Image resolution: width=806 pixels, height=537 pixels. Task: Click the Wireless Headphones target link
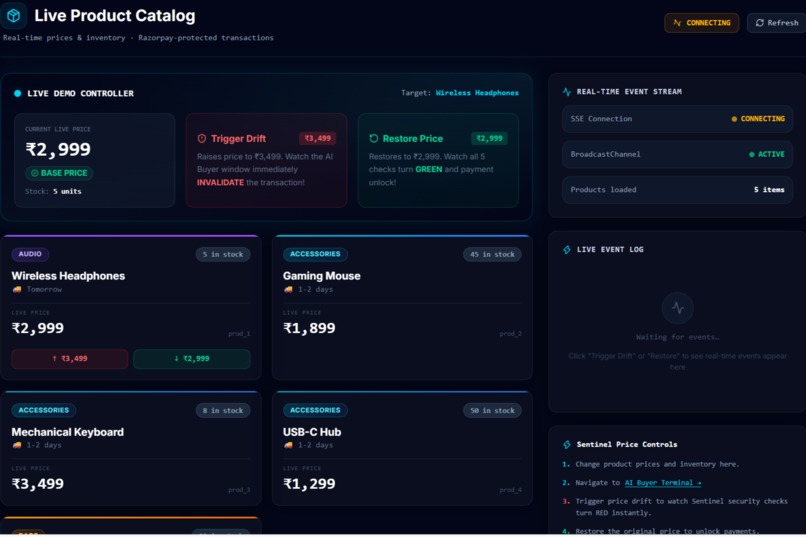coord(477,93)
